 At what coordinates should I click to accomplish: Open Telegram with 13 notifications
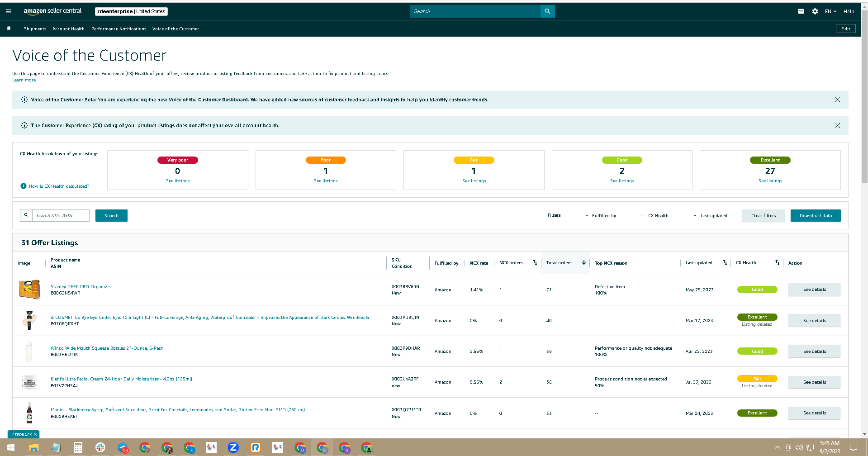(123, 447)
